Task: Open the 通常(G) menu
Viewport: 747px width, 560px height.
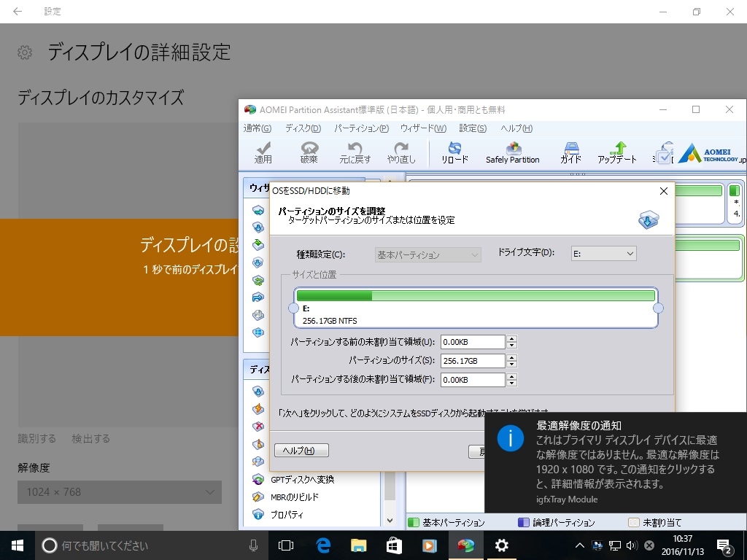Action: click(258, 128)
